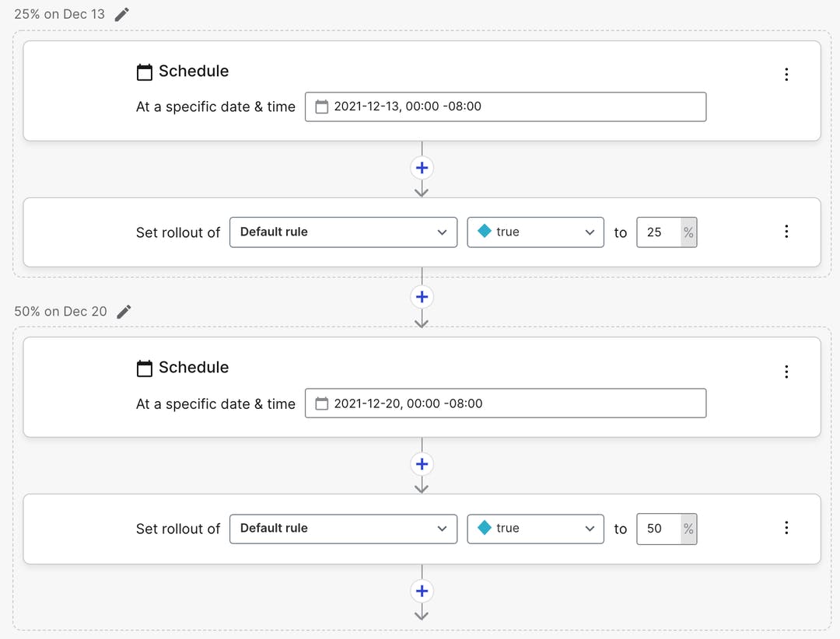Open options menu for 50% rollout step
The image size is (840, 639).
click(x=786, y=528)
